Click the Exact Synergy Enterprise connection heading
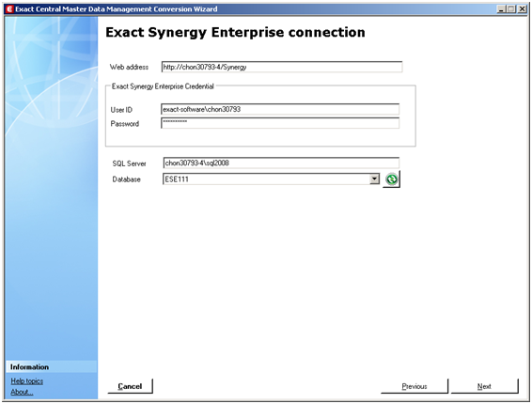The width and height of the screenshot is (532, 404). coord(235,32)
